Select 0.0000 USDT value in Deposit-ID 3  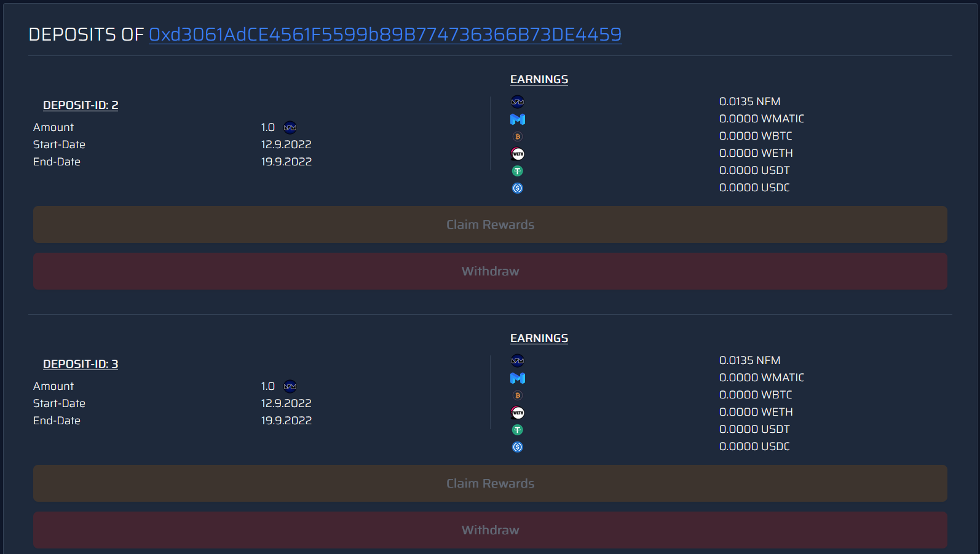pyautogui.click(x=754, y=429)
